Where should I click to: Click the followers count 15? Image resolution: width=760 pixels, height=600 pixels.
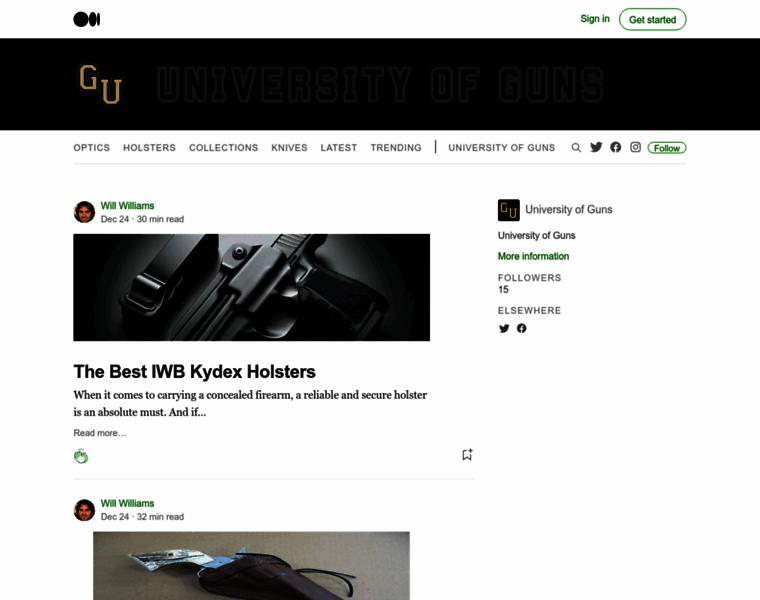pos(503,290)
